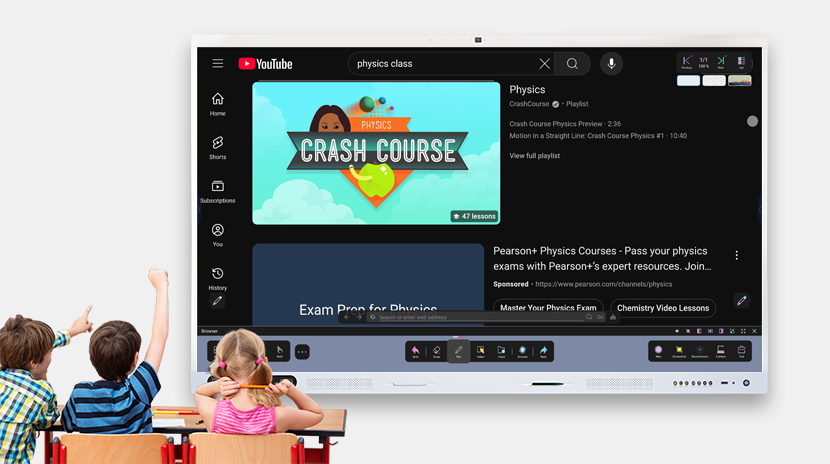Click the Master Your Physics Exam chip
Screen dimensions: 830x464
[x=548, y=307]
